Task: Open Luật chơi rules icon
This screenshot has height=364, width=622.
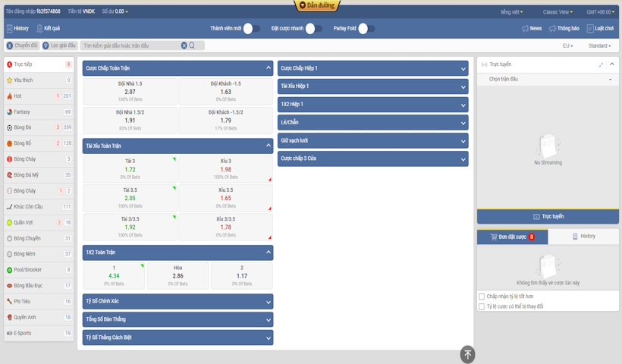Action: point(590,29)
